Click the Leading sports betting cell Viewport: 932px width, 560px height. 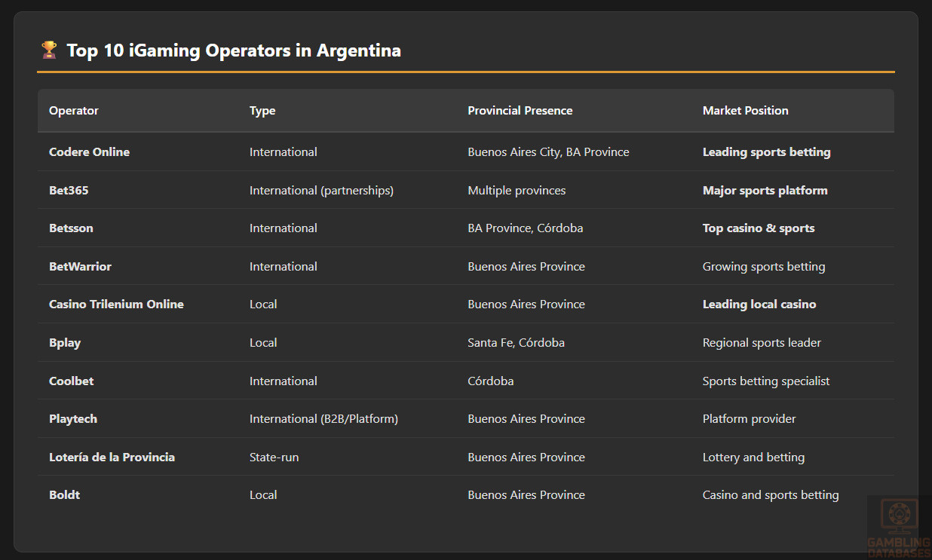point(766,152)
